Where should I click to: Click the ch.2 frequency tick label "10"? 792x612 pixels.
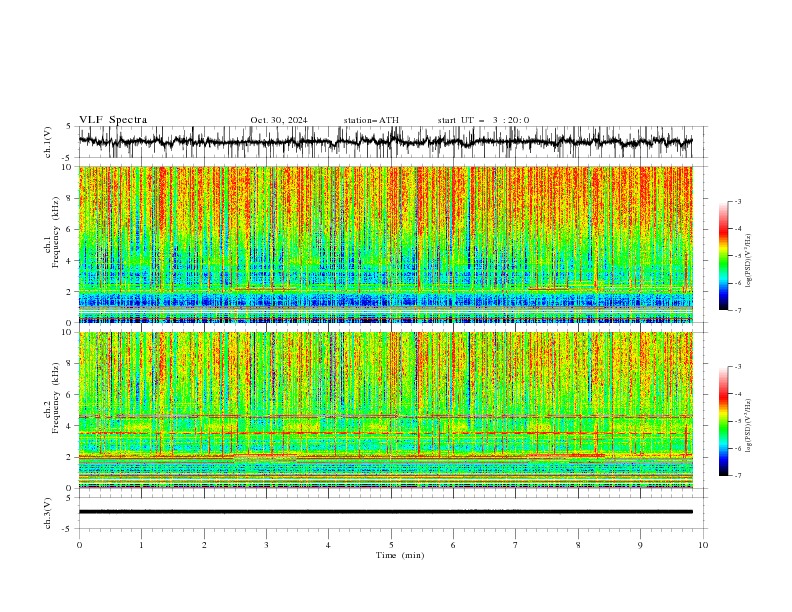pyautogui.click(x=69, y=332)
